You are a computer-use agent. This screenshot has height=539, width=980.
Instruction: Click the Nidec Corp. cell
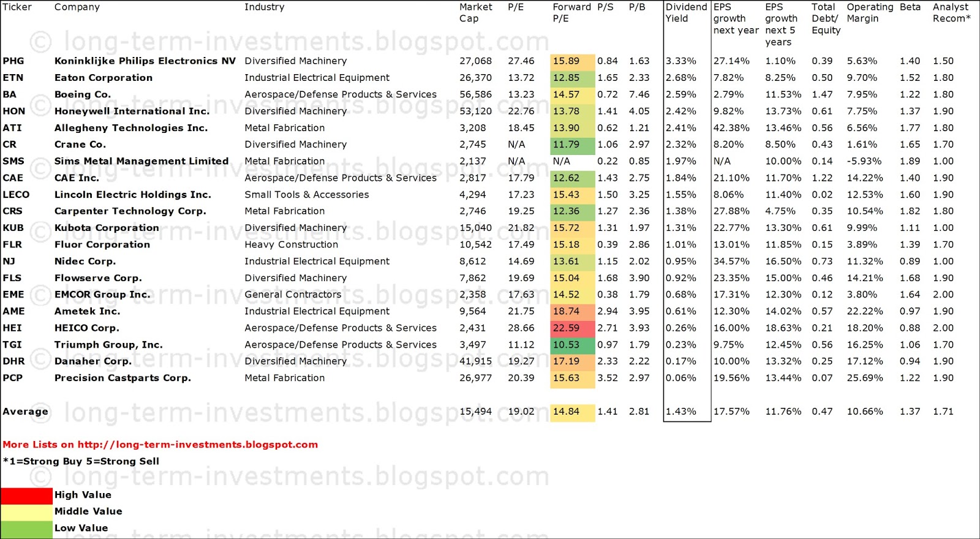pyautogui.click(x=85, y=262)
